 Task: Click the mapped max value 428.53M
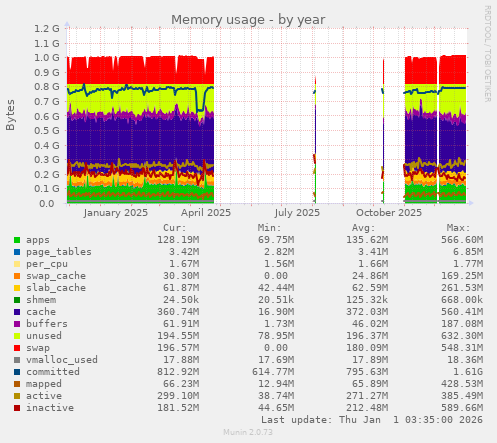click(462, 384)
